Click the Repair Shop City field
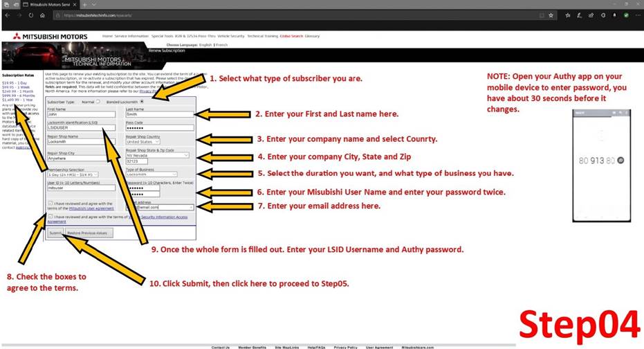This screenshot has height=349, width=644. 82,159
